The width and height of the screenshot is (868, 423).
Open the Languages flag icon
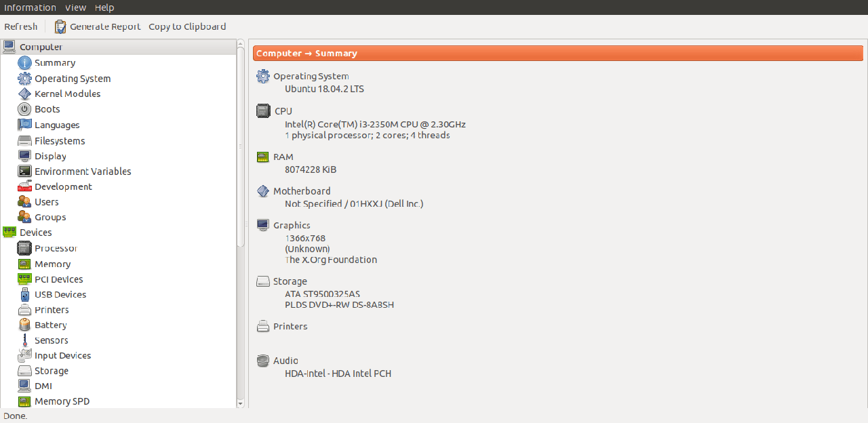click(x=24, y=125)
